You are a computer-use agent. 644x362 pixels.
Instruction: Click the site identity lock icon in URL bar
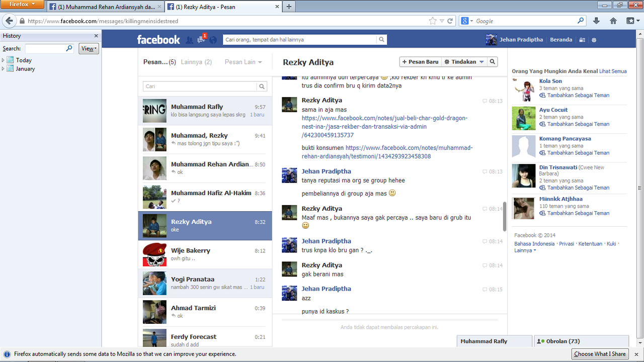coord(22,21)
